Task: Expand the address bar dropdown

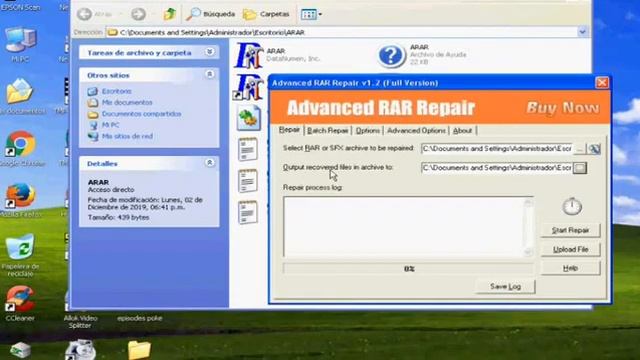Action: coord(582,32)
